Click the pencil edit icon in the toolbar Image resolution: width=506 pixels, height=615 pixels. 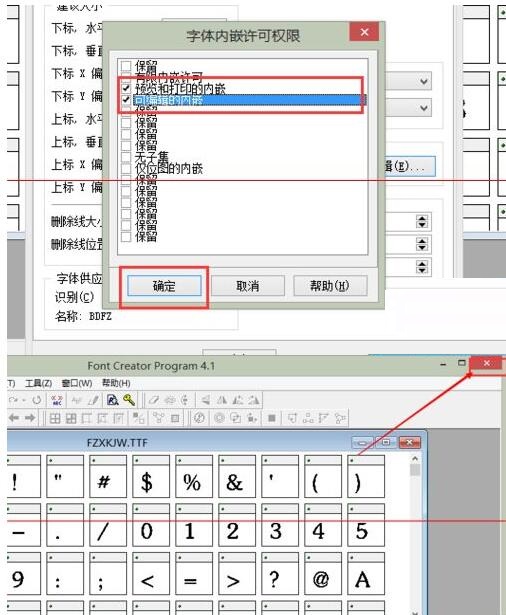click(x=93, y=400)
